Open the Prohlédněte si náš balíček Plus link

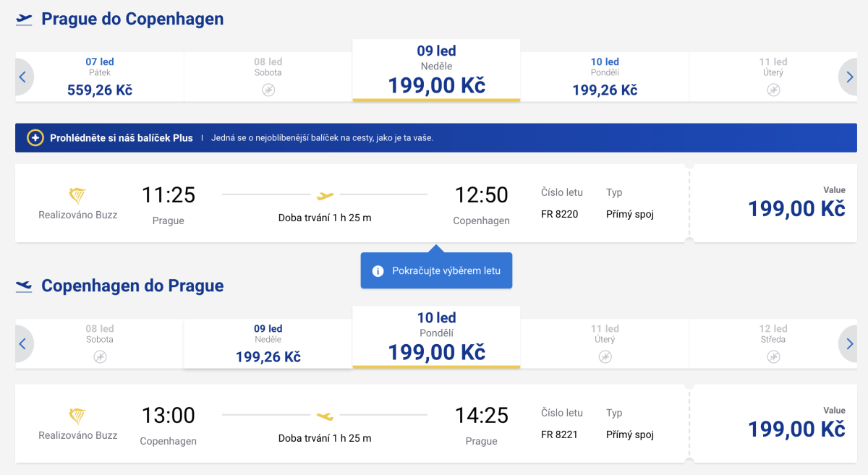(x=122, y=137)
